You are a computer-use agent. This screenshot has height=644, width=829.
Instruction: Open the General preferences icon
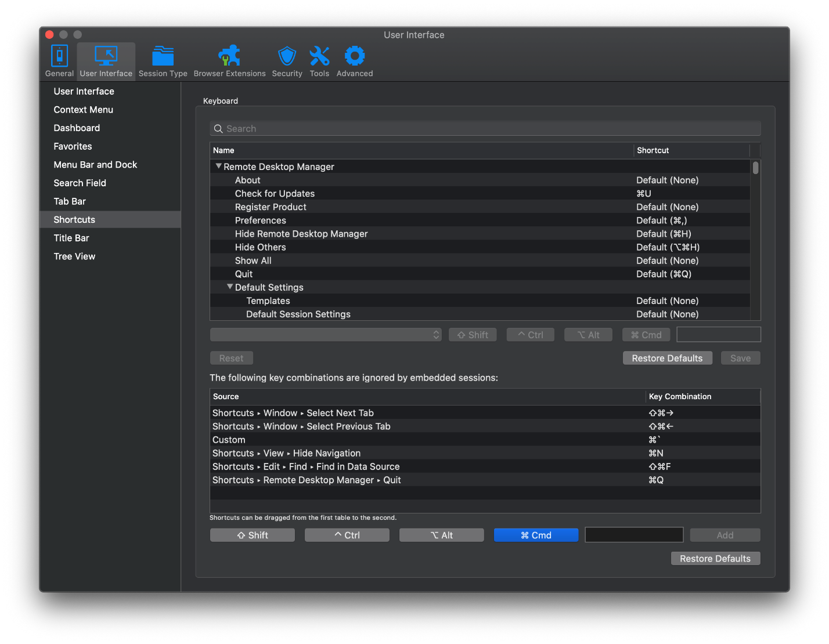59,57
